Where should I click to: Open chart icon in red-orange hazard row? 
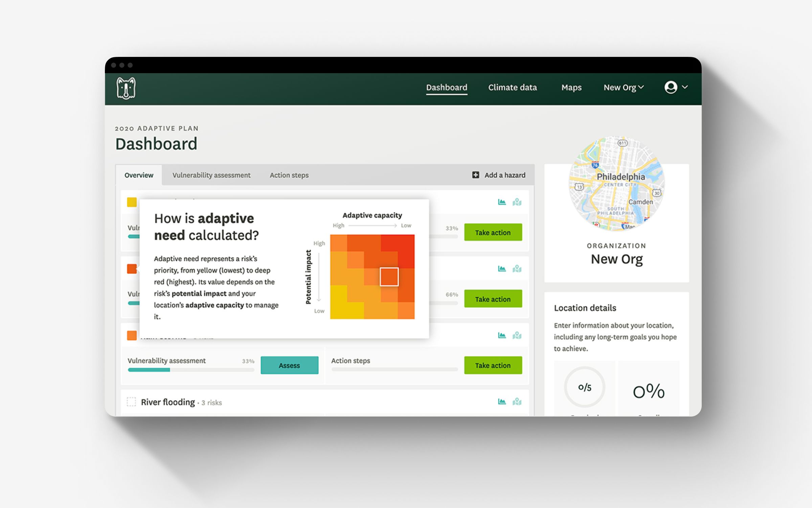pos(502,269)
